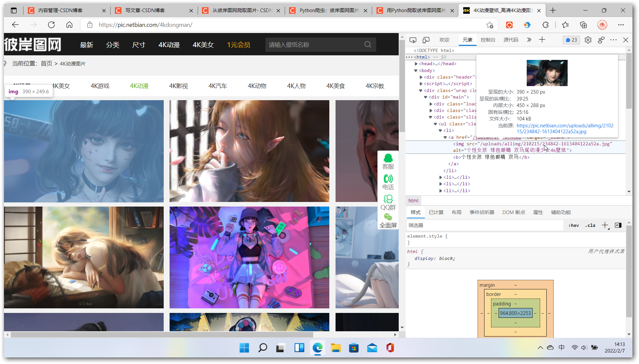
Task: Show hidden system tray icons
Action: click(540, 348)
